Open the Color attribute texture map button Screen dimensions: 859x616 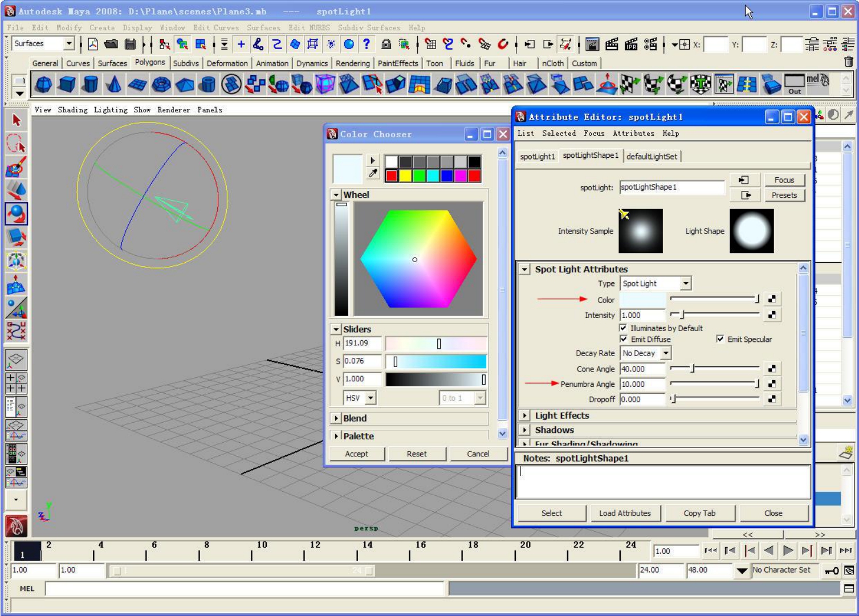772,299
